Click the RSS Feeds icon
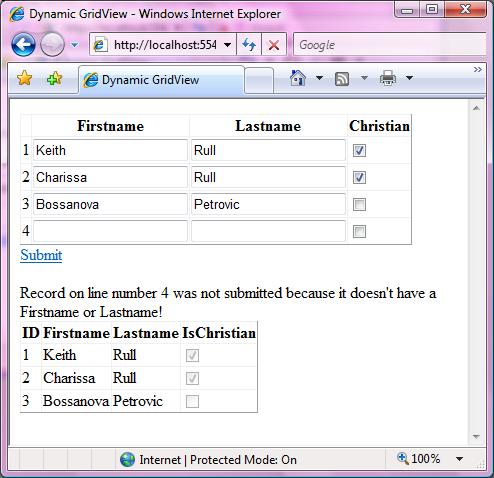This screenshot has height=478, width=494. click(x=342, y=79)
